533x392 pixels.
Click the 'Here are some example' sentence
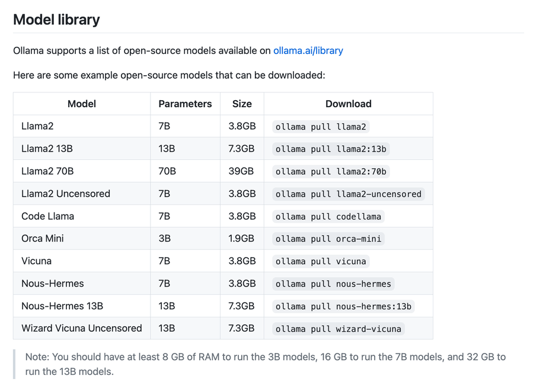169,75
